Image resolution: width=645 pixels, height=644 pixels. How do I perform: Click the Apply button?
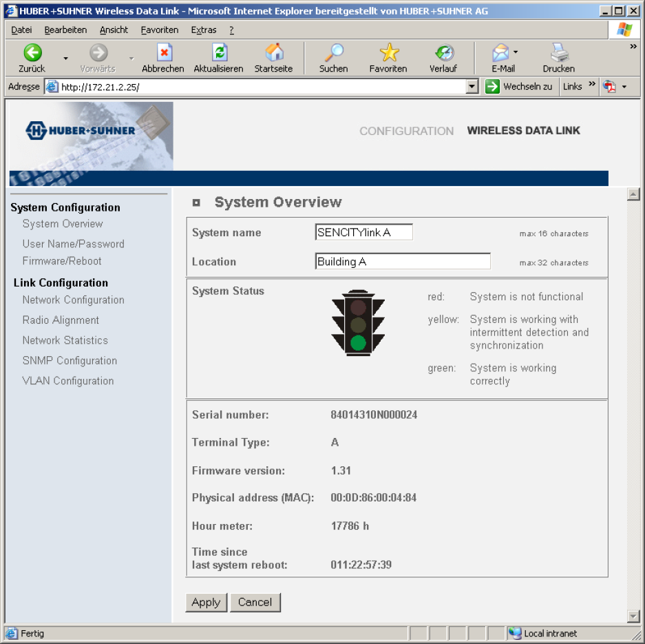[206, 603]
